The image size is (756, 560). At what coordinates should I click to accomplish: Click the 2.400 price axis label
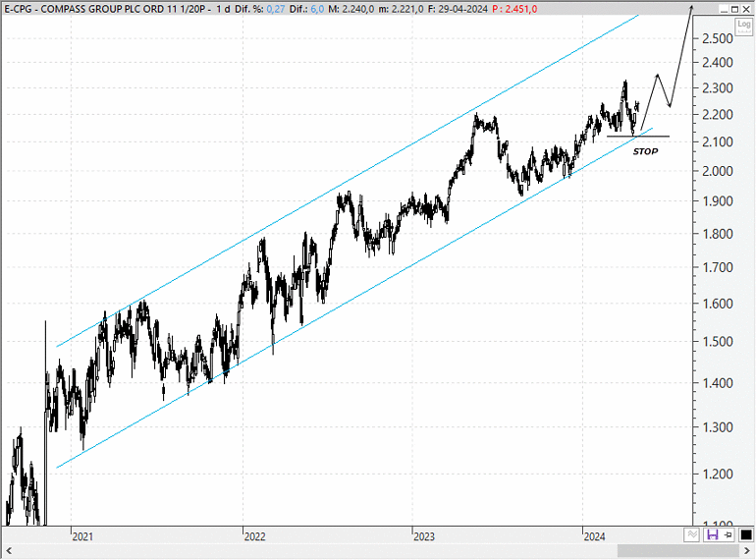718,62
